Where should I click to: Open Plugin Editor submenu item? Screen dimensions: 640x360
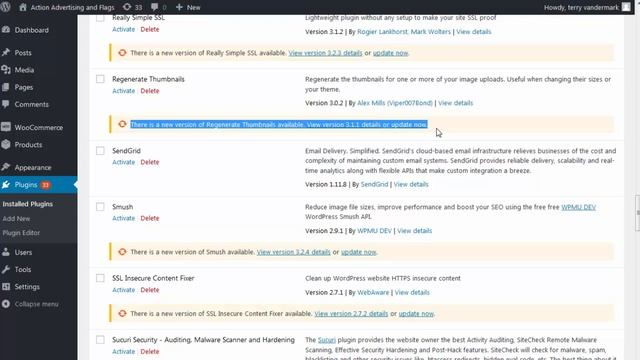pos(21,233)
